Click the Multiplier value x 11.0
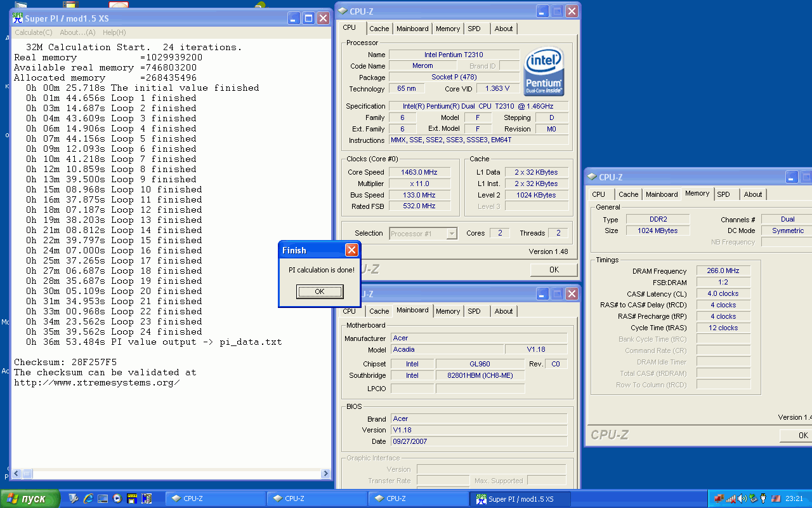This screenshot has width=812, height=508. [419, 184]
